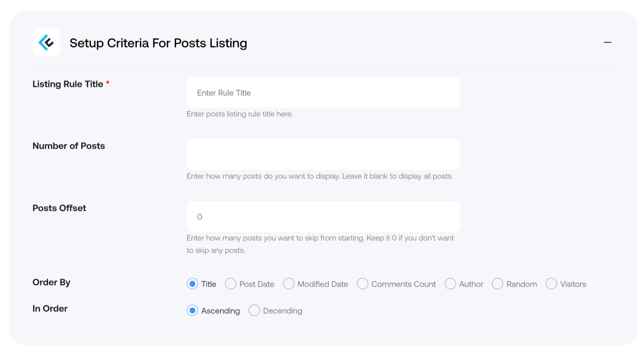Select Random ordering radio
This screenshot has height=357, width=644.
pos(497,284)
